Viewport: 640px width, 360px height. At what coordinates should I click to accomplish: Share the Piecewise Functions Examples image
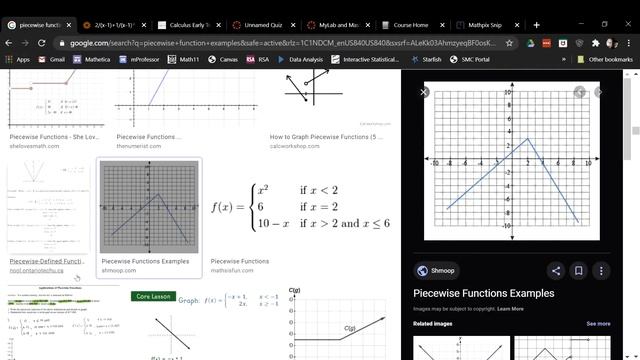click(556, 271)
